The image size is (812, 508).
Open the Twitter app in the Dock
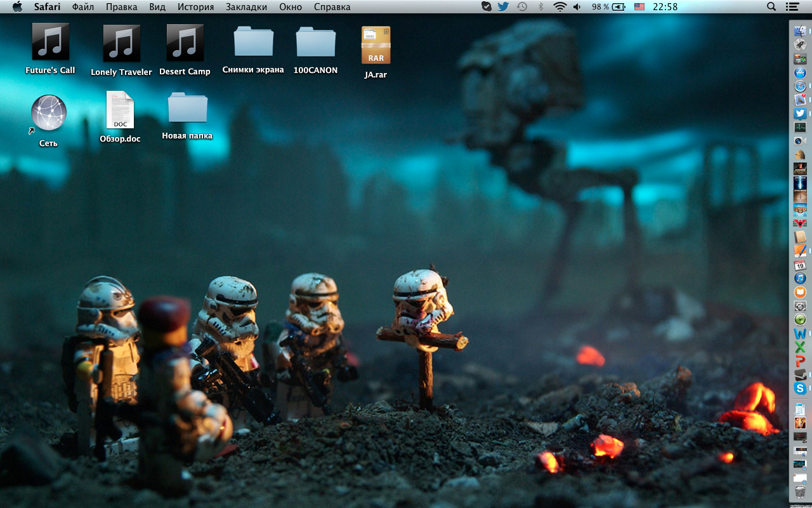click(800, 114)
